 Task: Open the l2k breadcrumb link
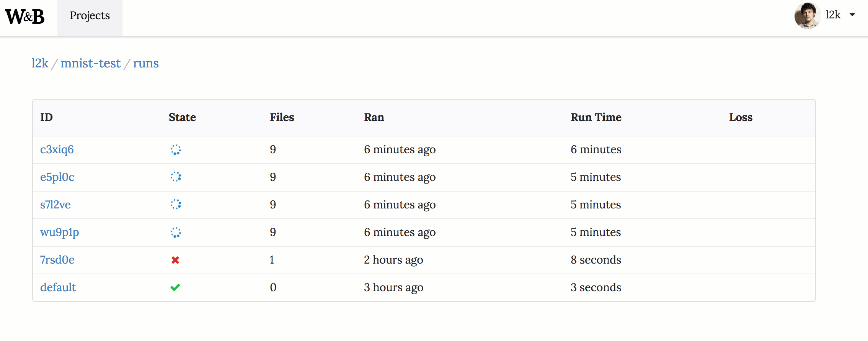[x=40, y=63]
